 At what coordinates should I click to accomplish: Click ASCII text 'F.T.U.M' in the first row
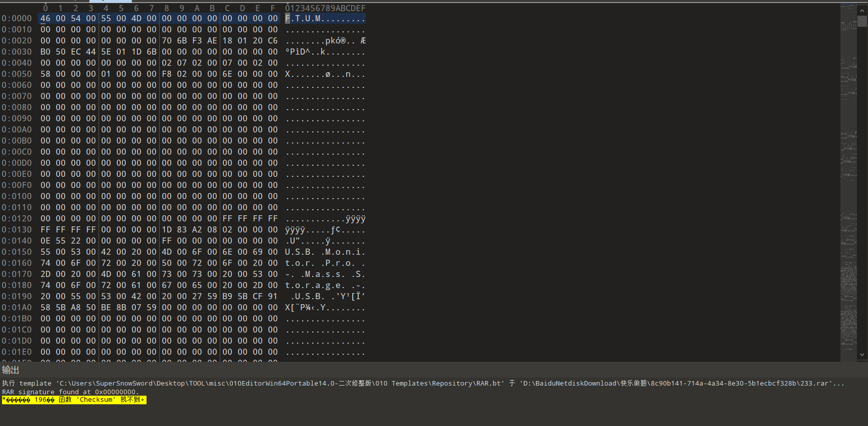[303, 18]
